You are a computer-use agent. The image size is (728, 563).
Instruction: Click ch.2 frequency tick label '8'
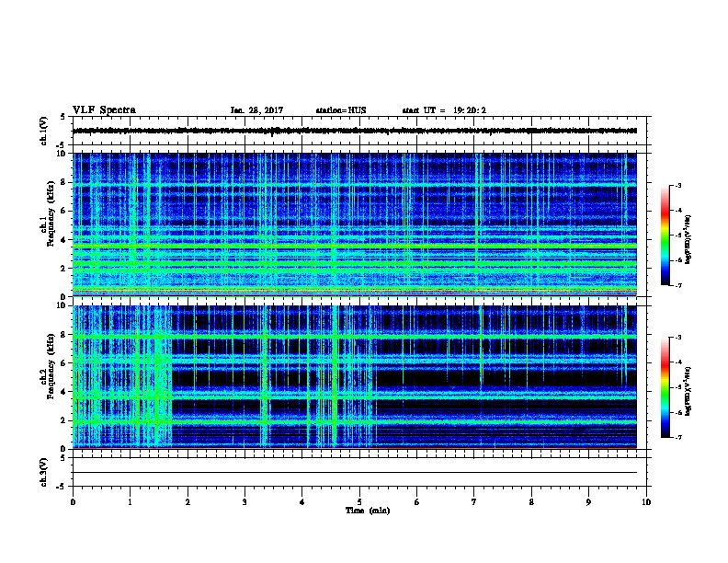coord(64,335)
